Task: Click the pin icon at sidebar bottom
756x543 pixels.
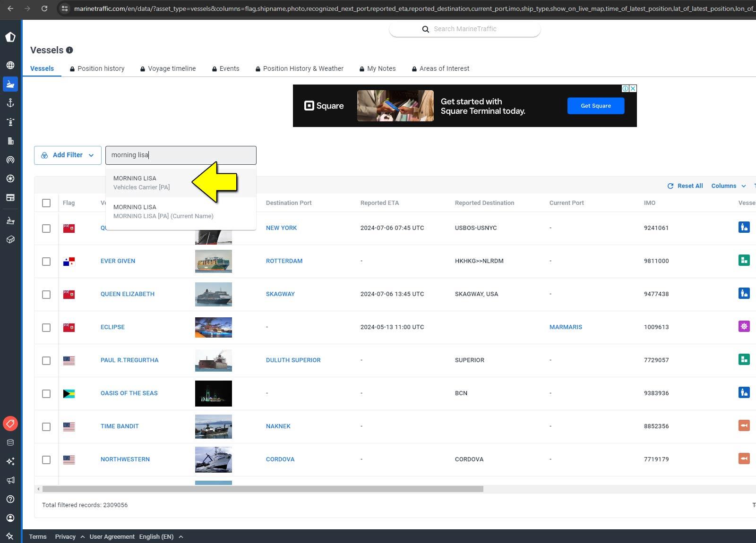Action: pyautogui.click(x=10, y=536)
